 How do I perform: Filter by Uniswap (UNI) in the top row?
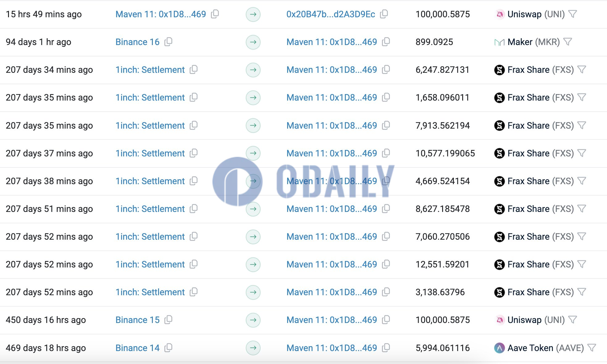pyautogui.click(x=572, y=14)
